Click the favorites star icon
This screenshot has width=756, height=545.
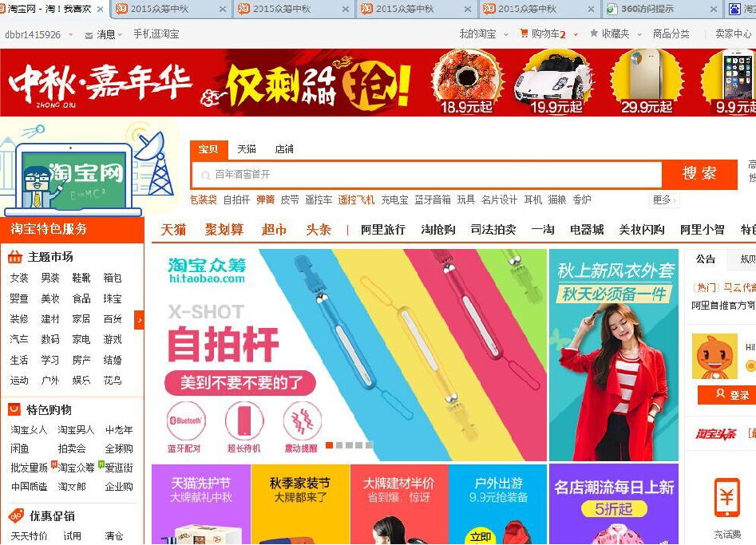(594, 34)
